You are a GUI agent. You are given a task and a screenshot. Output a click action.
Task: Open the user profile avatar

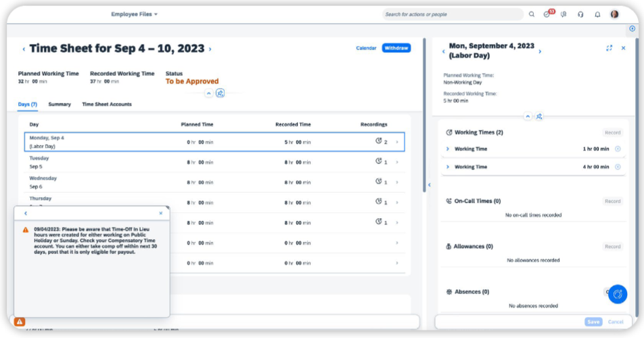(614, 14)
